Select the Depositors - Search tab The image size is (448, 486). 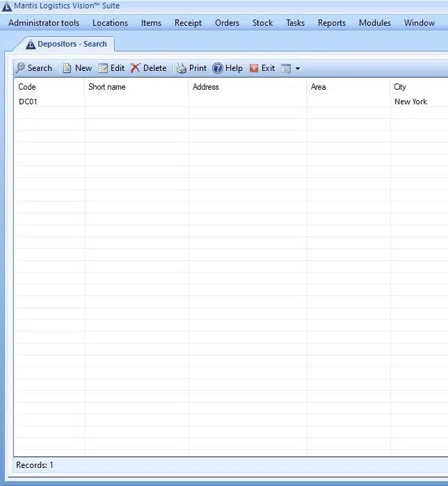coord(72,44)
